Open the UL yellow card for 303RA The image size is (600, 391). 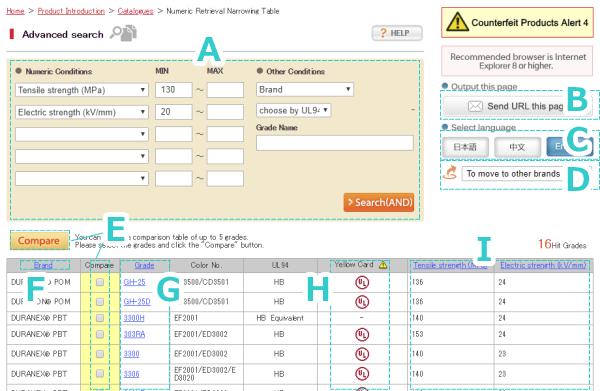[x=362, y=335]
